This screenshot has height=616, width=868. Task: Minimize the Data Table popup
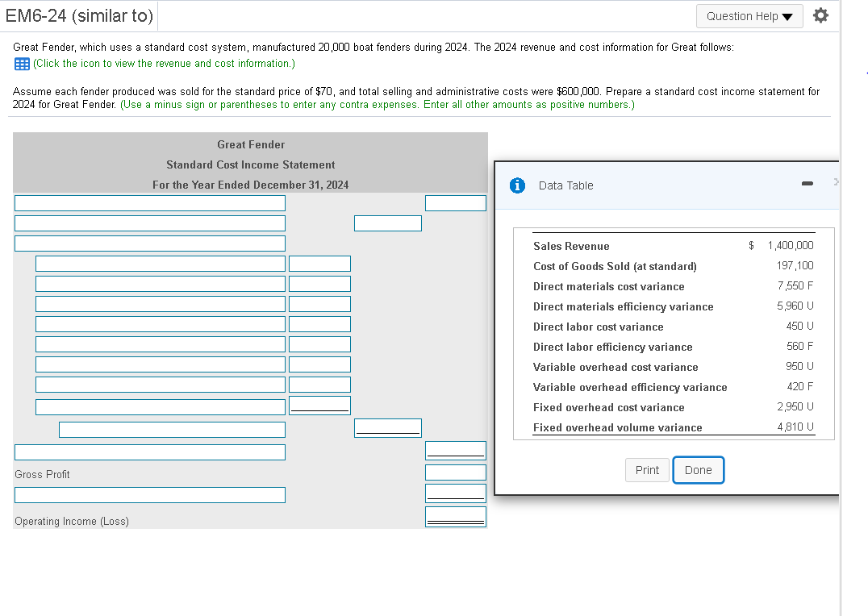click(x=807, y=183)
